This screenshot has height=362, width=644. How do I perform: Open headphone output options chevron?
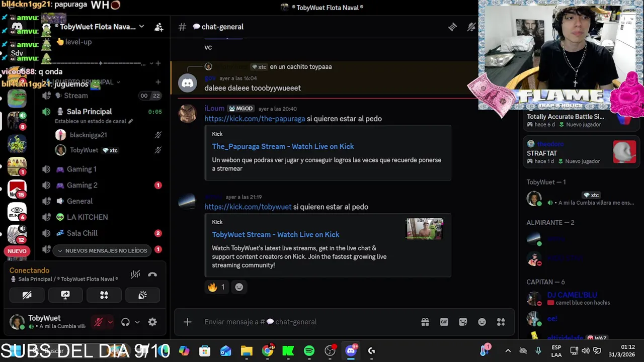point(137,322)
